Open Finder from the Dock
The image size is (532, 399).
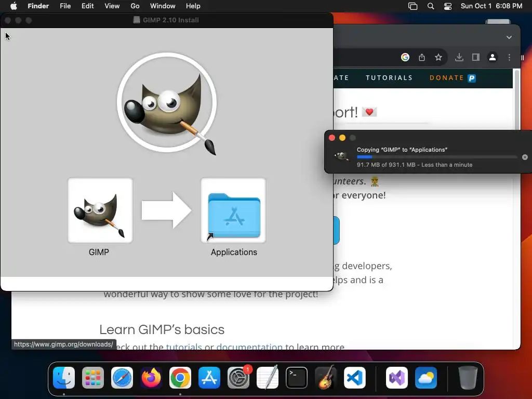coord(64,378)
